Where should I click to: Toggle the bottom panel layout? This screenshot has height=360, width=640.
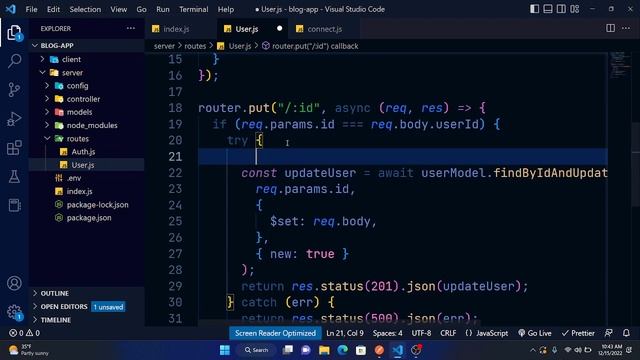[x=548, y=9]
